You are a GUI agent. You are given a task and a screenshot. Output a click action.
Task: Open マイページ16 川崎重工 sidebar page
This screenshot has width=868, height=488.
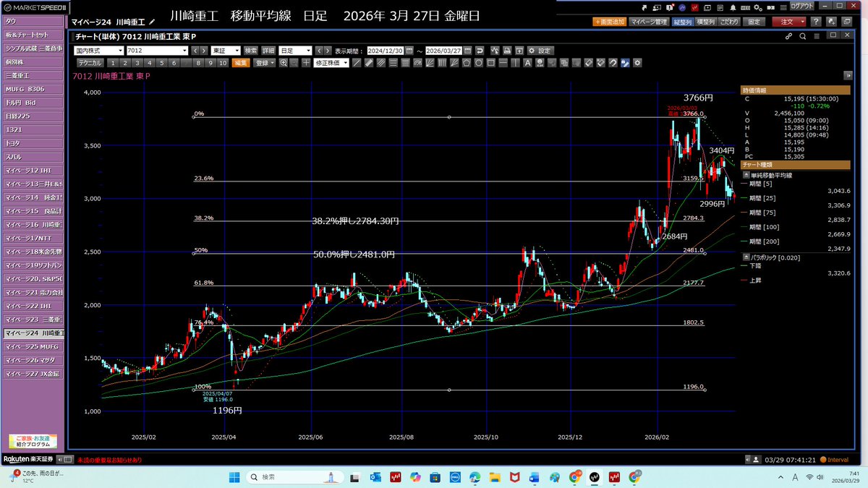tap(33, 225)
